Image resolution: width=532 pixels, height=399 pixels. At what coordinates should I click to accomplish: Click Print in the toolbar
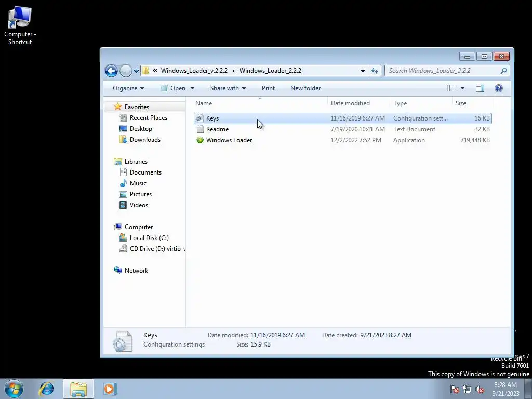269,88
